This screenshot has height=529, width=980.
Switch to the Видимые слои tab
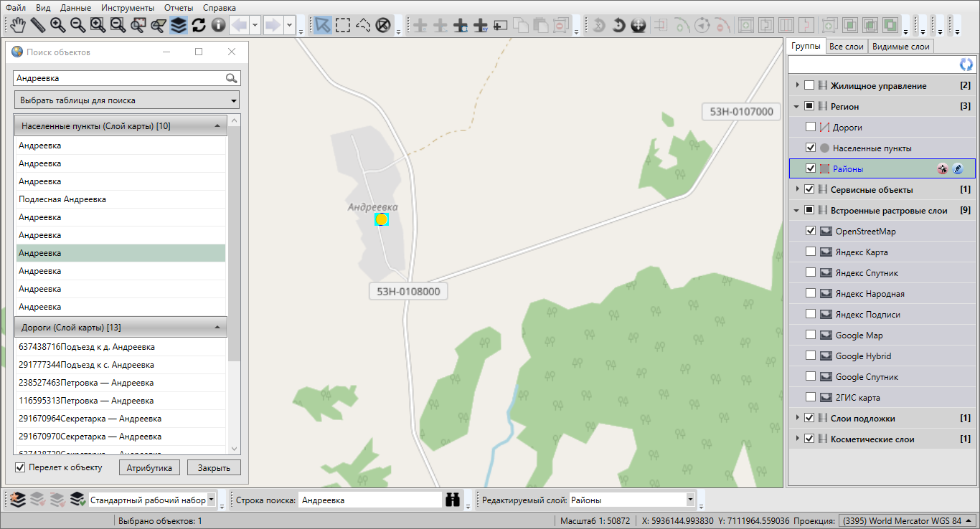[x=900, y=47]
